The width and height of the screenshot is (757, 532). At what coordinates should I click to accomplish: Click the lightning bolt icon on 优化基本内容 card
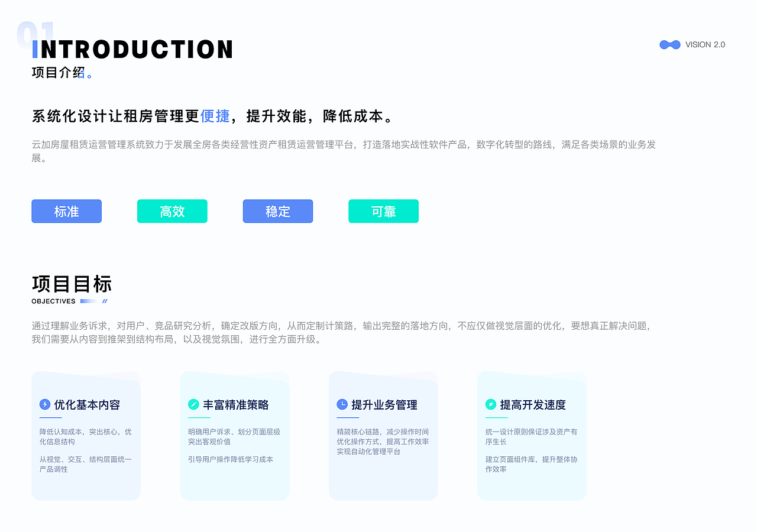pos(46,404)
